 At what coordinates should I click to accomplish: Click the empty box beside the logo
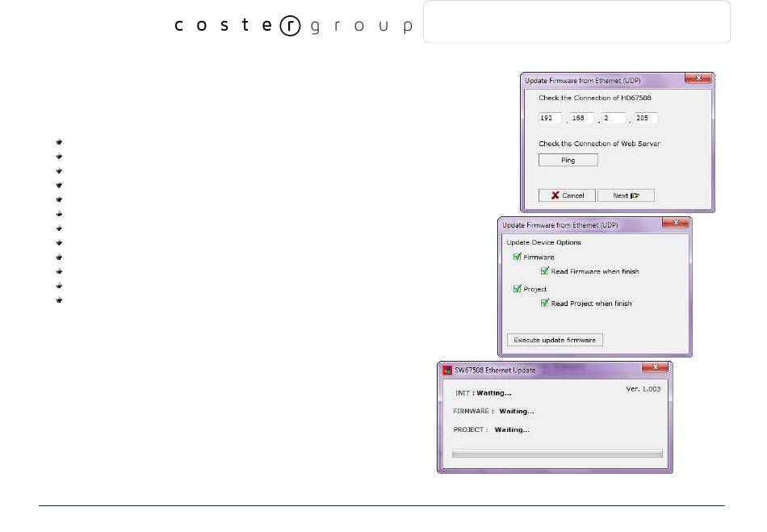pyautogui.click(x=576, y=22)
